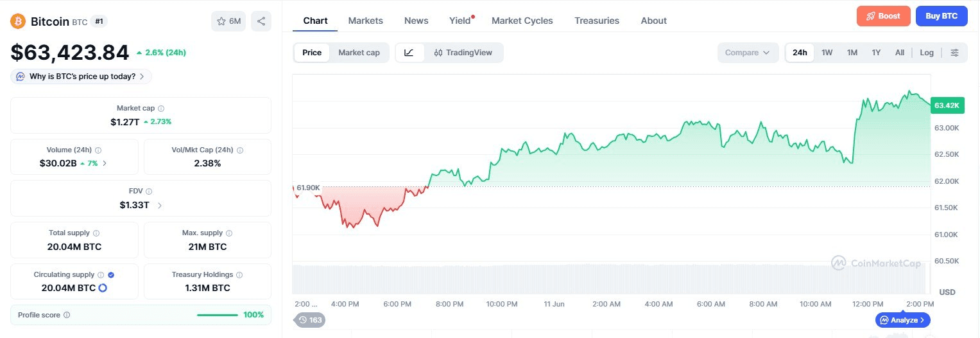Click the Bitcoin logo icon
The width and height of the screenshot is (980, 338).
[18, 21]
